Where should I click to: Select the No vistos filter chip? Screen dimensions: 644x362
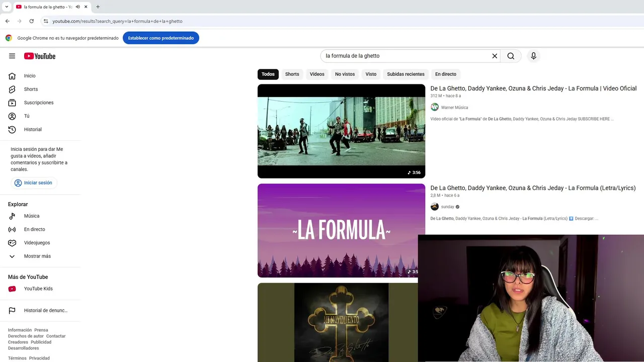pos(345,74)
